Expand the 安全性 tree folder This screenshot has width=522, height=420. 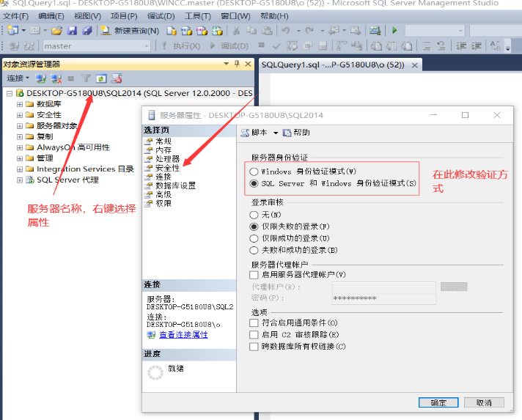click(x=20, y=115)
